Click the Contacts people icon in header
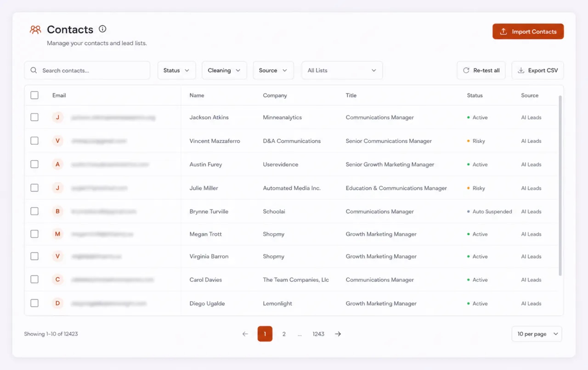This screenshot has height=370, width=588. [35, 30]
